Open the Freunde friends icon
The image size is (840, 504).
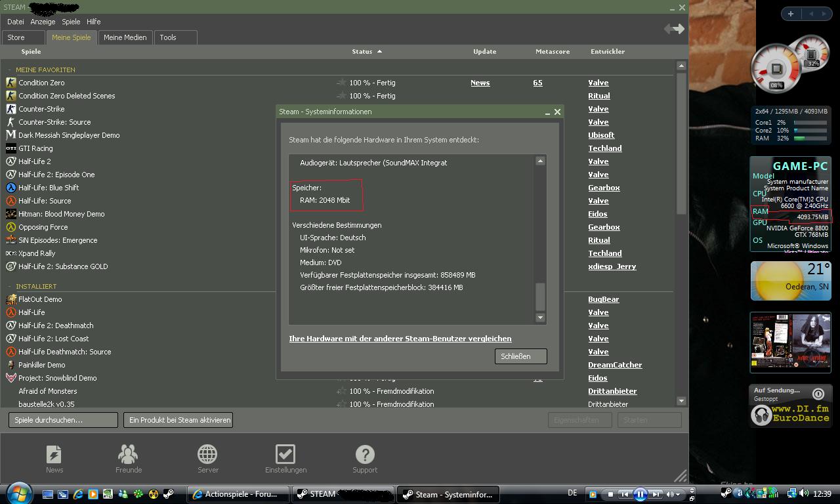tap(128, 454)
